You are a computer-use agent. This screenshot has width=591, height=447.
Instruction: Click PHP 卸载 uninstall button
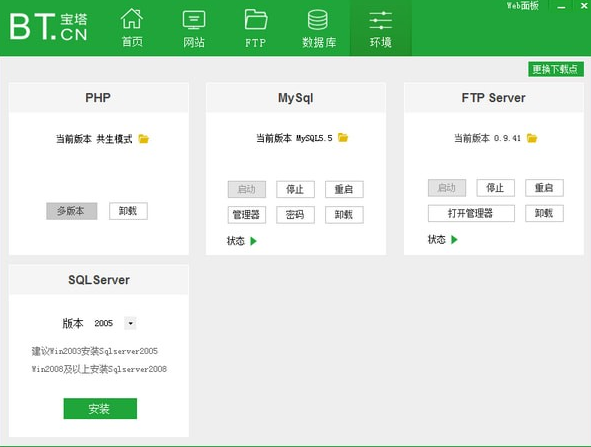[128, 211]
